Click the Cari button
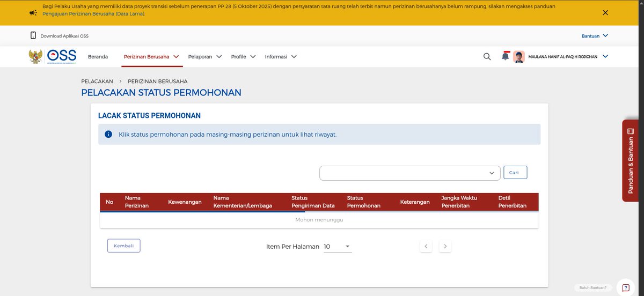This screenshot has height=296, width=644. point(515,172)
